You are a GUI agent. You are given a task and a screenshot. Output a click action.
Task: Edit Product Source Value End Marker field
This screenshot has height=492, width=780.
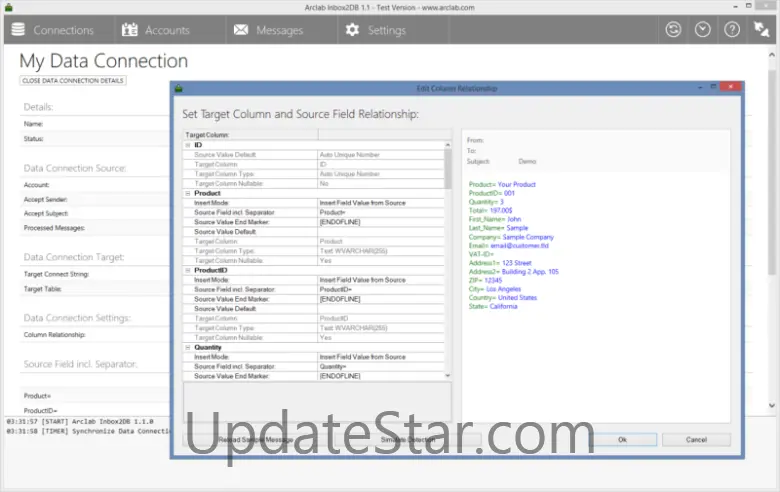pos(381,222)
